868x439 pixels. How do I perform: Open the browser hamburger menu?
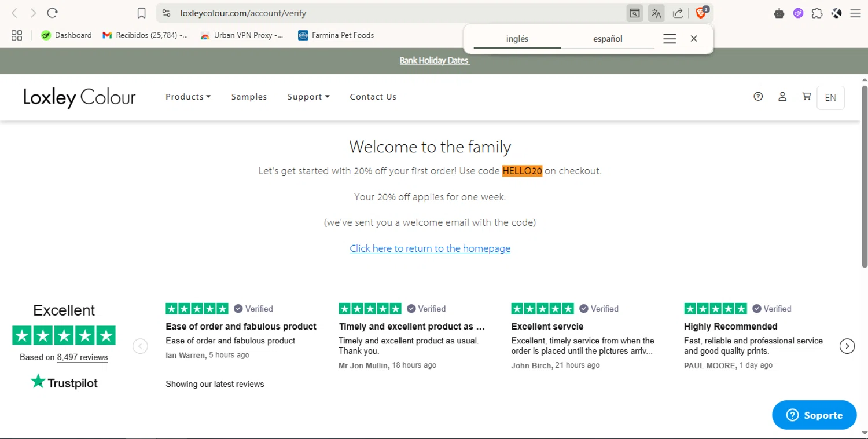point(855,13)
